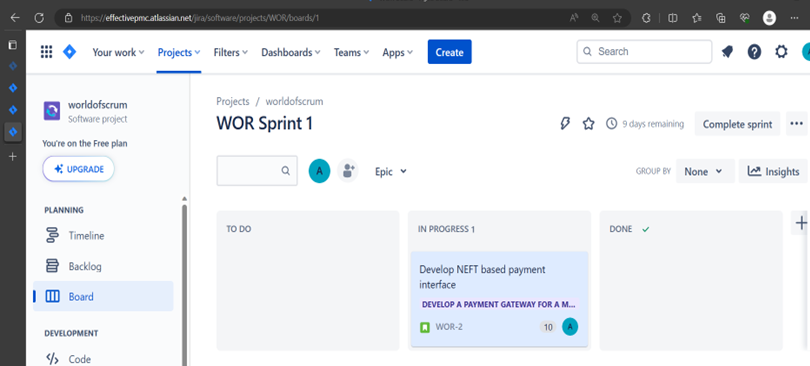Click the 9 days remaining text
This screenshot has height=366, width=810.
point(652,124)
